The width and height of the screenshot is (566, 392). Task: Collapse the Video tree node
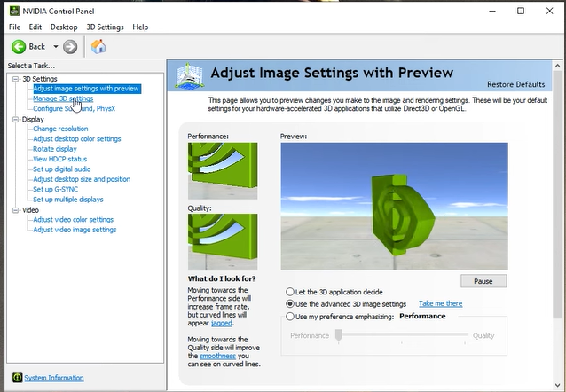15,210
